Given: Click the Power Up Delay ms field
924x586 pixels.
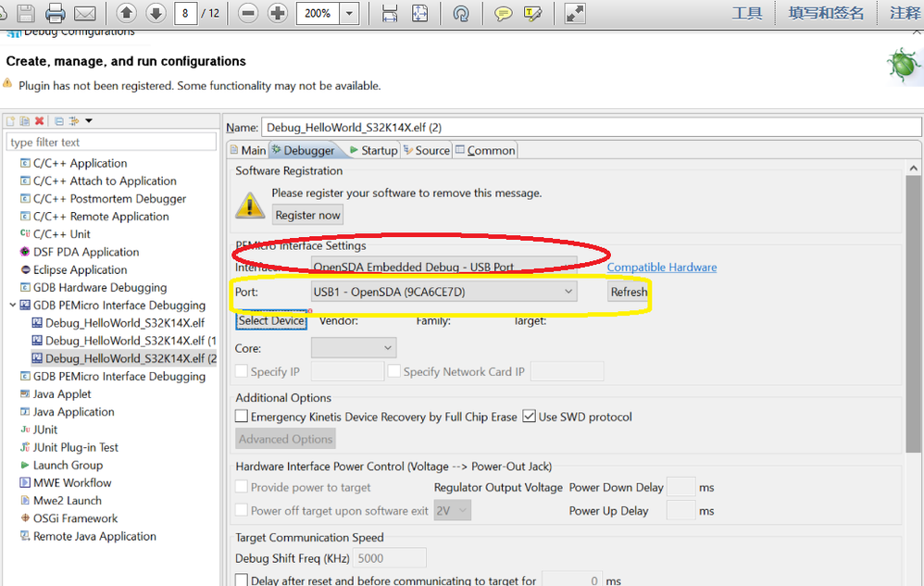Looking at the screenshot, I should coord(681,511).
